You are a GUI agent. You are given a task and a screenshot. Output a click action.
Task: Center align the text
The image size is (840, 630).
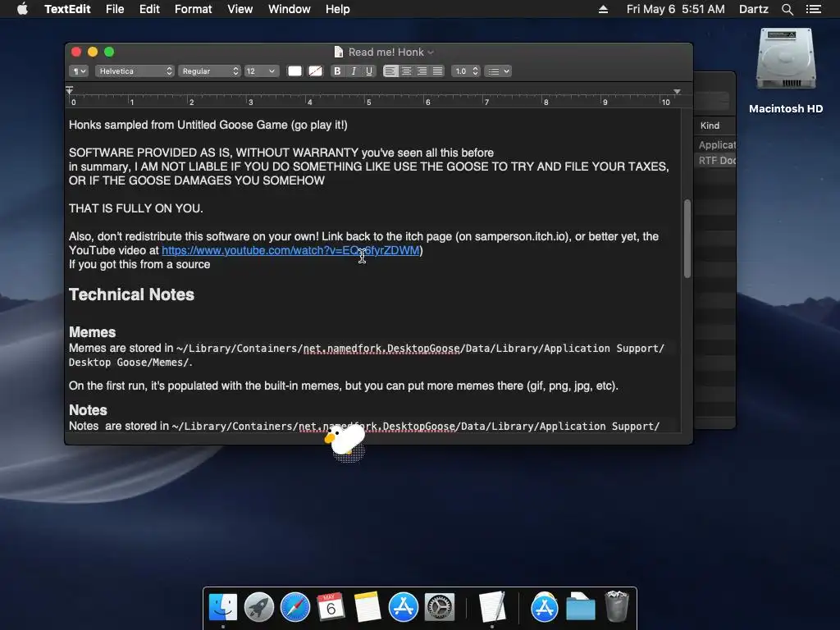click(x=407, y=71)
